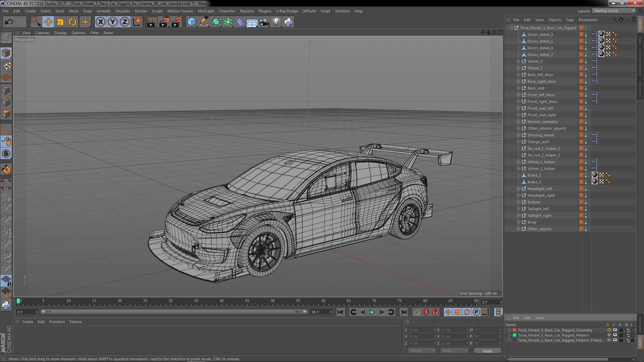The width and height of the screenshot is (644, 362).
Task: Add a Light object
Action: (x=276, y=22)
